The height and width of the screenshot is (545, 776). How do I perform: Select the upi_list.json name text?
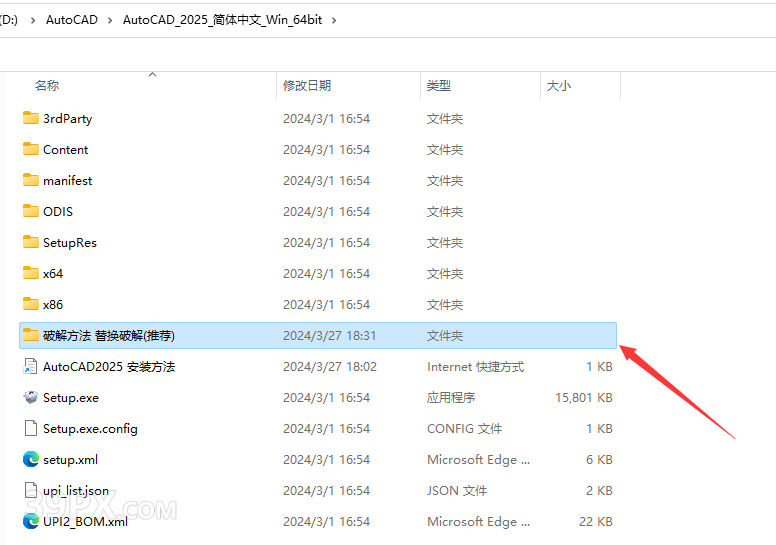[x=76, y=491]
